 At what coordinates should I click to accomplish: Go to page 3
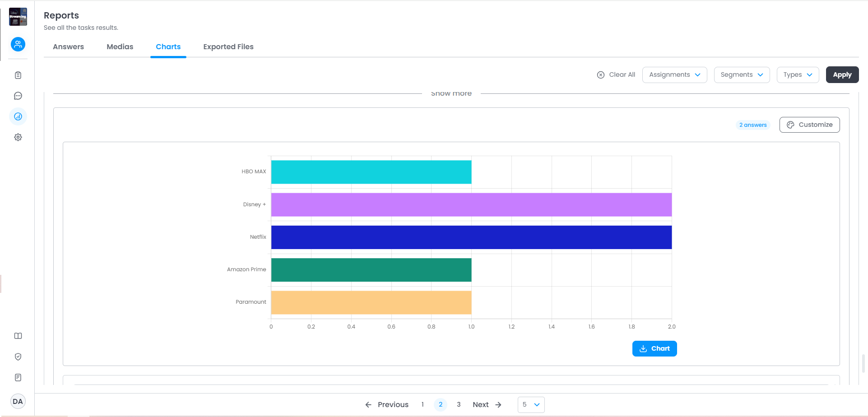(x=459, y=404)
